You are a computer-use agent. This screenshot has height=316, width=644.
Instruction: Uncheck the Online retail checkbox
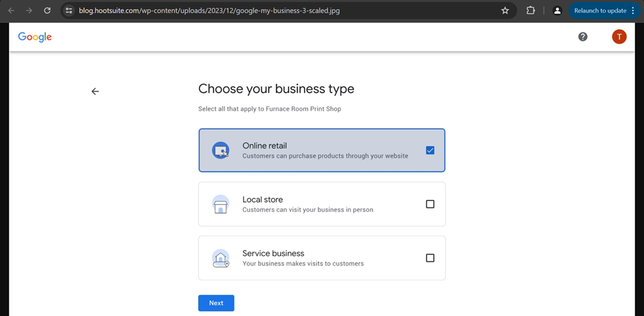(430, 150)
